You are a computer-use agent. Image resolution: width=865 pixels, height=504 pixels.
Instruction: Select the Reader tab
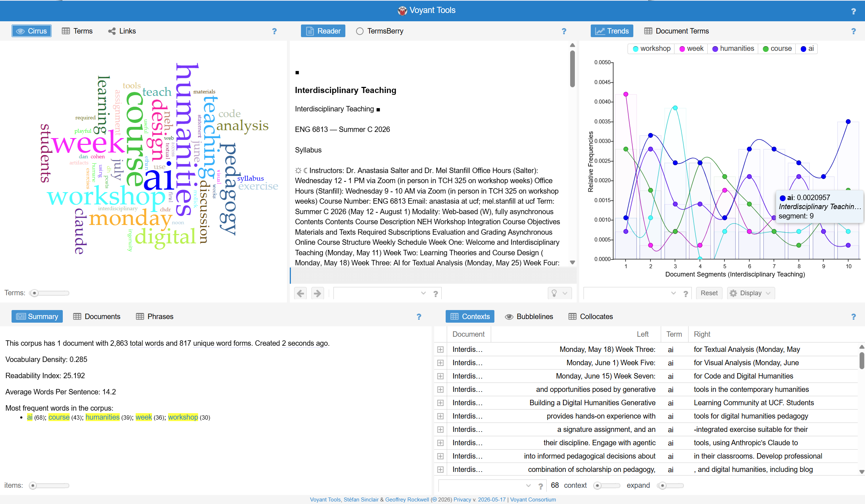point(323,31)
